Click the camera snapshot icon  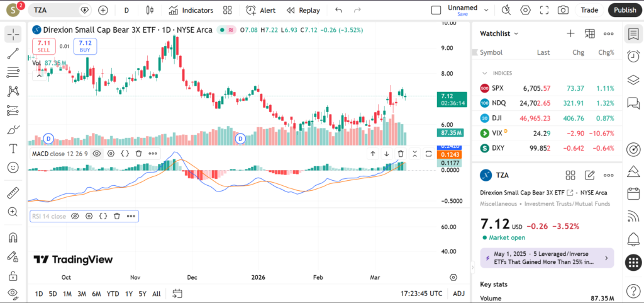pos(563,10)
